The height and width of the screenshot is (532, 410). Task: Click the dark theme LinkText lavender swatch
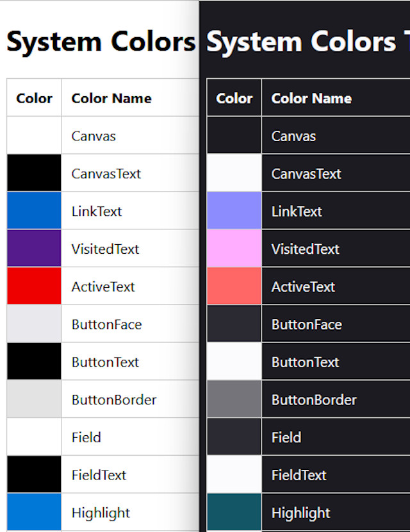click(234, 210)
